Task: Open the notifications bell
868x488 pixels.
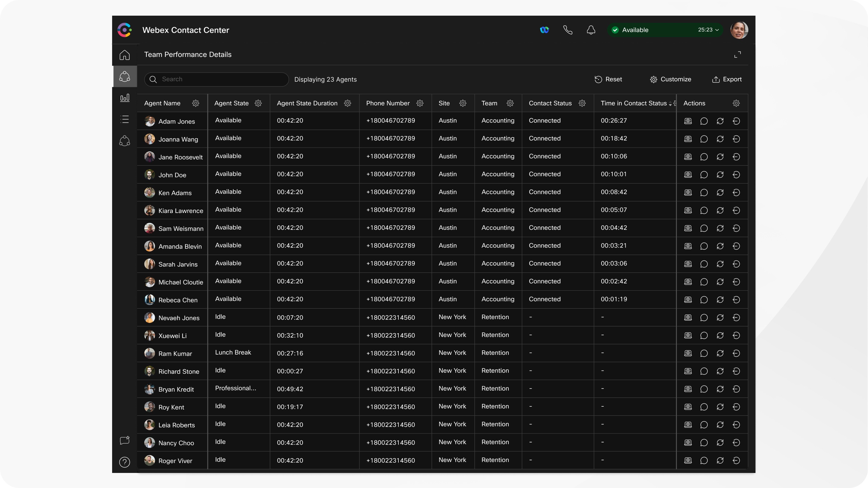Action: tap(591, 30)
